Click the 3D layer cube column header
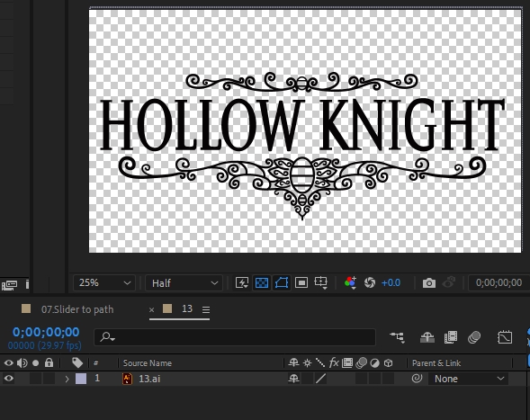Screen dimensions: 530x420 pos(389,363)
